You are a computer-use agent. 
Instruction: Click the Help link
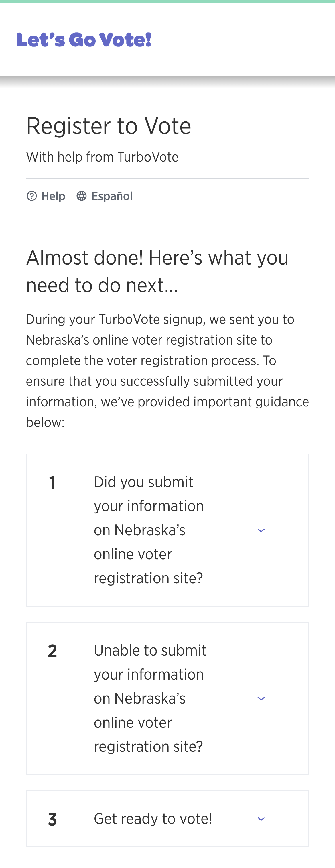[53, 196]
